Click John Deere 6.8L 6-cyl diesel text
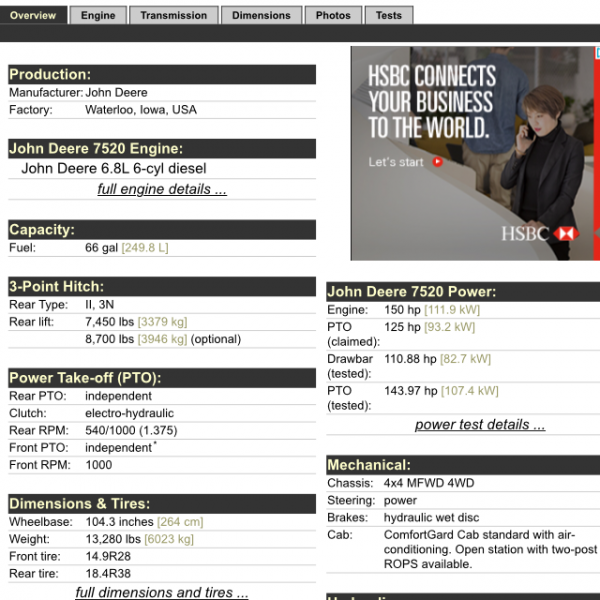The width and height of the screenshot is (600, 600). click(x=114, y=168)
